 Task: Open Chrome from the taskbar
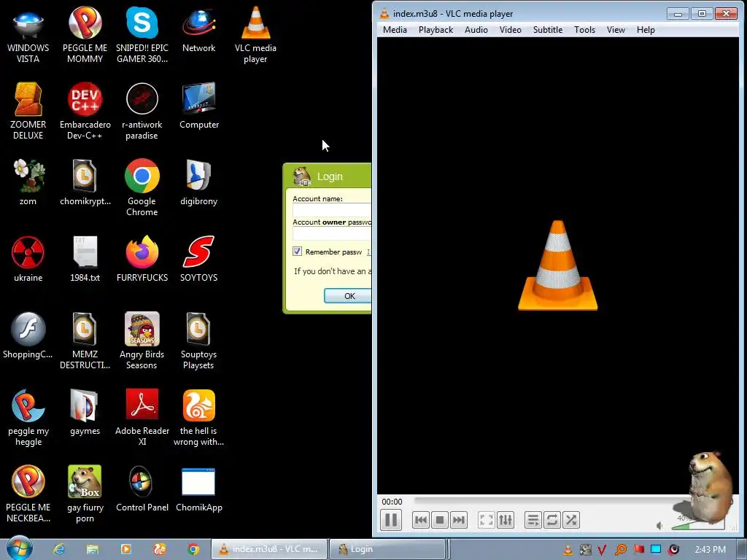[193, 549]
